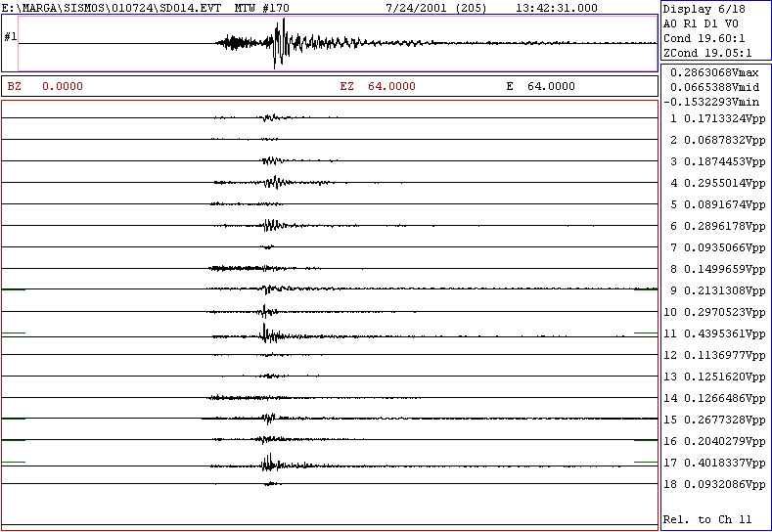Select channel 6 label 0.2896178Vpp
The width and height of the screenshot is (772, 532).
pos(718,226)
